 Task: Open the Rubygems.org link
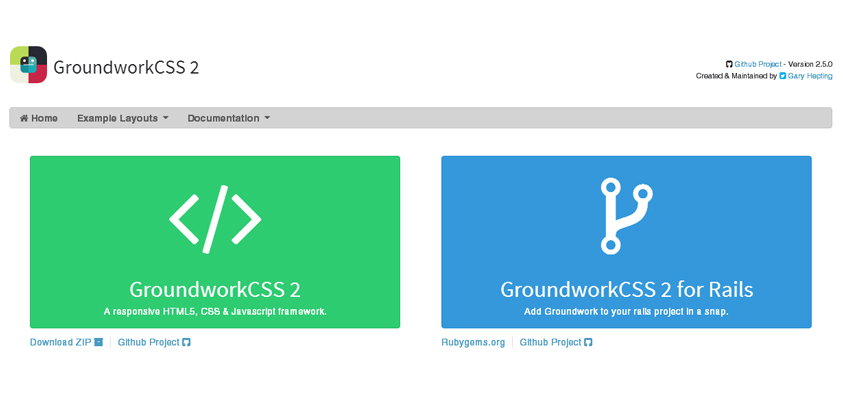[x=473, y=343]
